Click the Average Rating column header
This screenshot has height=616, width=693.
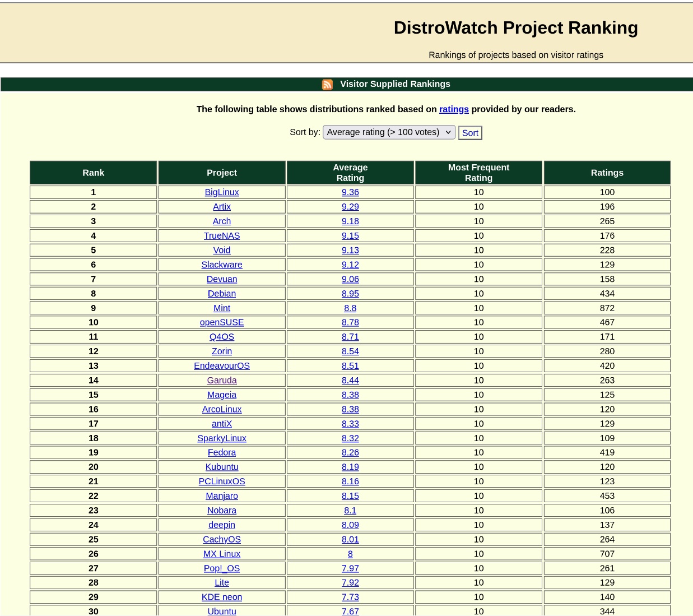[x=350, y=173]
